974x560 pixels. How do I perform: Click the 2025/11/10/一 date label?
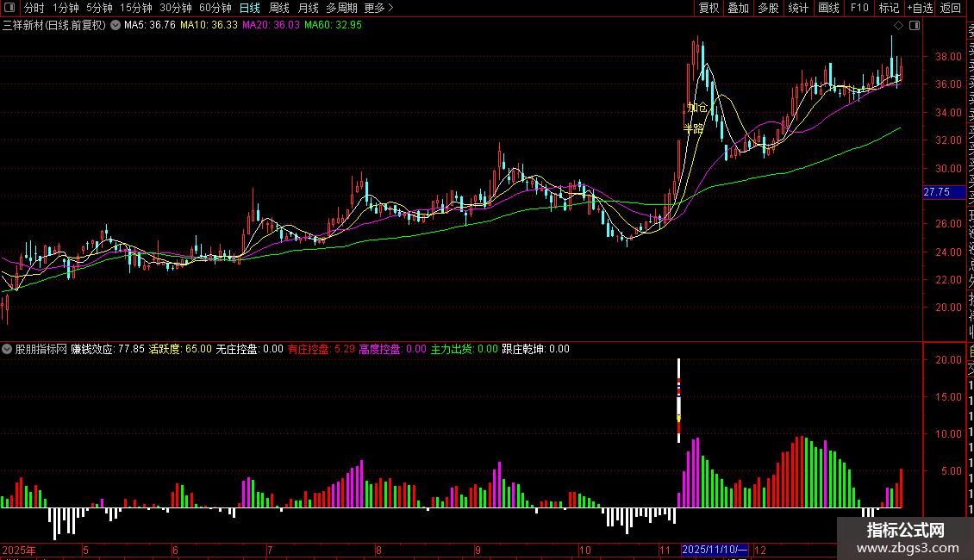pyautogui.click(x=715, y=550)
